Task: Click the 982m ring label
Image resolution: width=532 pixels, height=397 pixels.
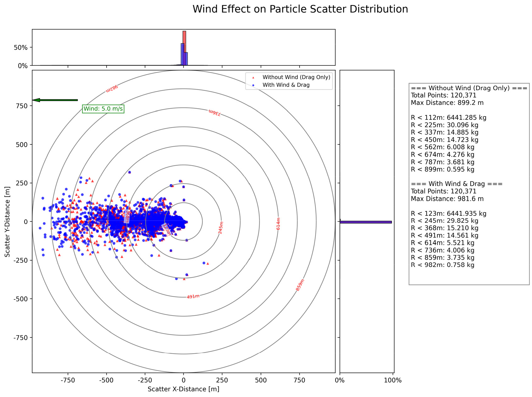Action: [x=112, y=88]
